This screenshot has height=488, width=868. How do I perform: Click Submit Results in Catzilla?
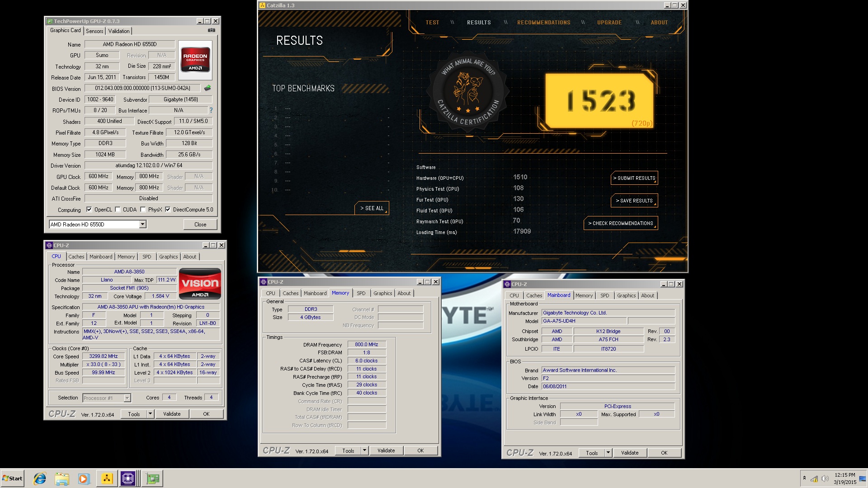point(634,178)
